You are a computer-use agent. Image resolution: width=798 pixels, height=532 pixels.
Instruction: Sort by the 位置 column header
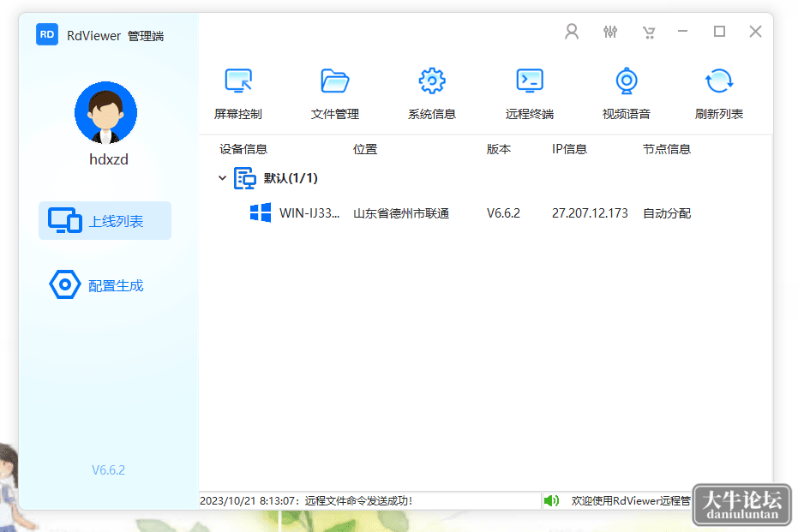pyautogui.click(x=365, y=149)
